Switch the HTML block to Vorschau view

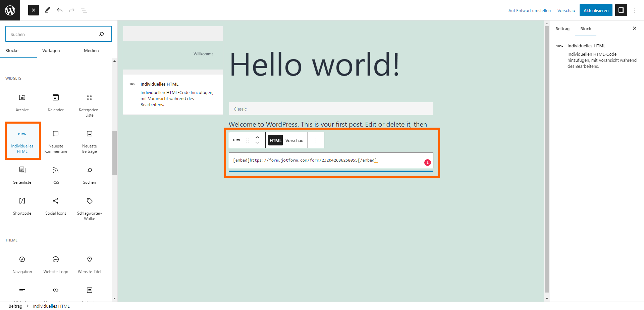[294, 140]
